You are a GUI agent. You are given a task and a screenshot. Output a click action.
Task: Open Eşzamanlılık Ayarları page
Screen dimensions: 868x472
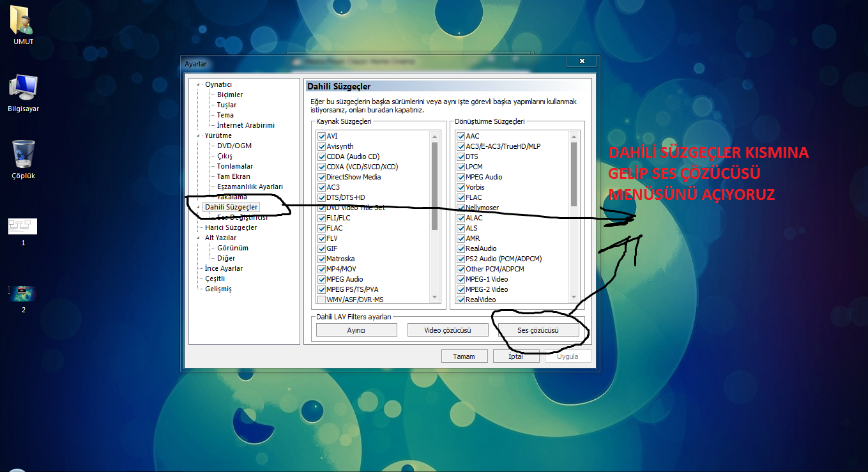tap(250, 187)
